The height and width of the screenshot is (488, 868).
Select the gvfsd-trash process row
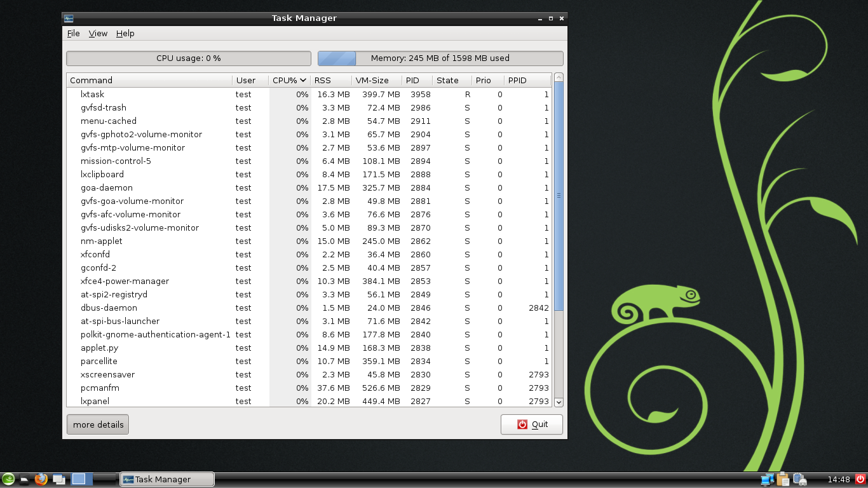(x=309, y=107)
